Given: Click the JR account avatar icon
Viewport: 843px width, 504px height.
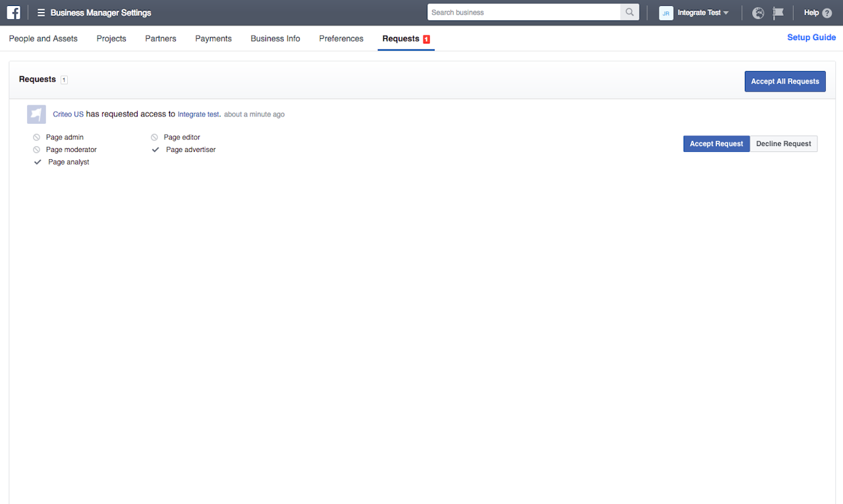Looking at the screenshot, I should click(666, 13).
